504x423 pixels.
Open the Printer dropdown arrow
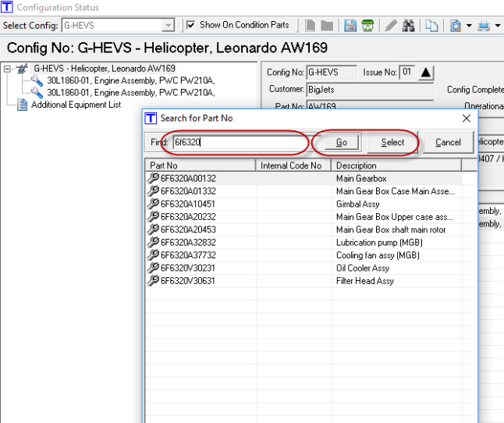pos(498,26)
